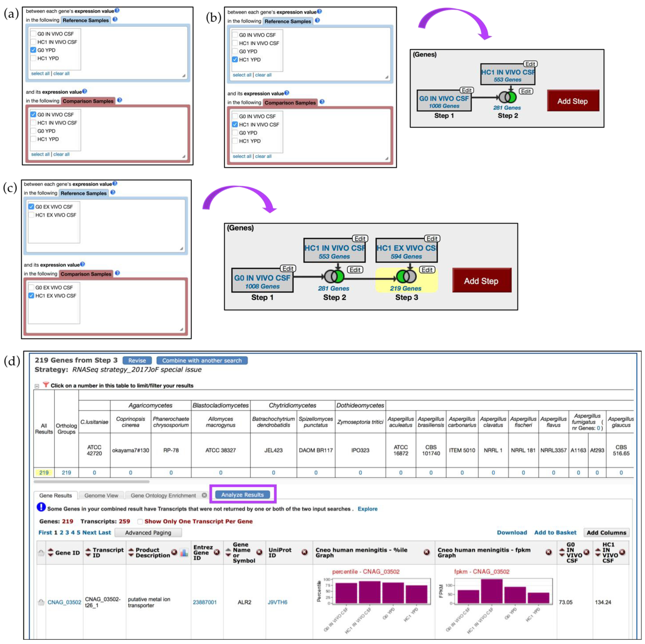
Task: Click Download link above results table
Action: pos(512,533)
